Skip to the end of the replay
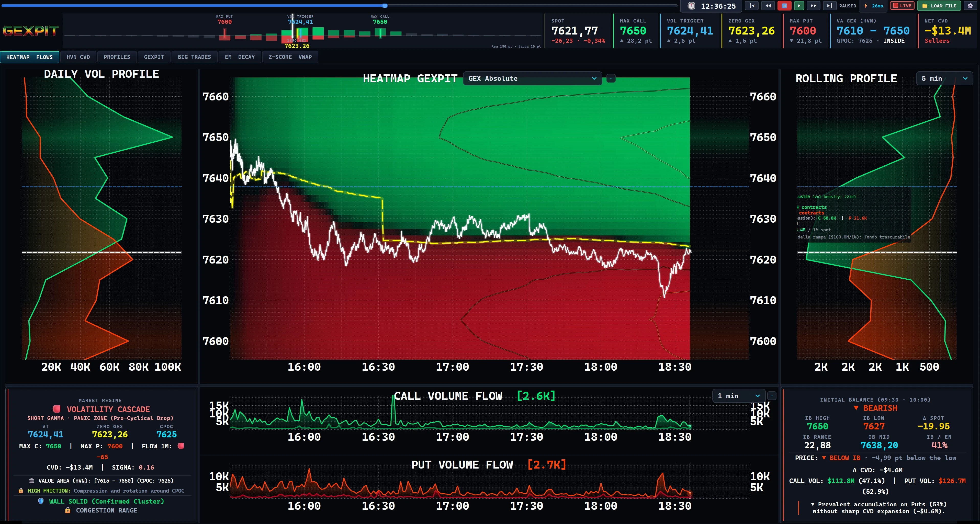Screen dimensions: 980x524 click(829, 6)
